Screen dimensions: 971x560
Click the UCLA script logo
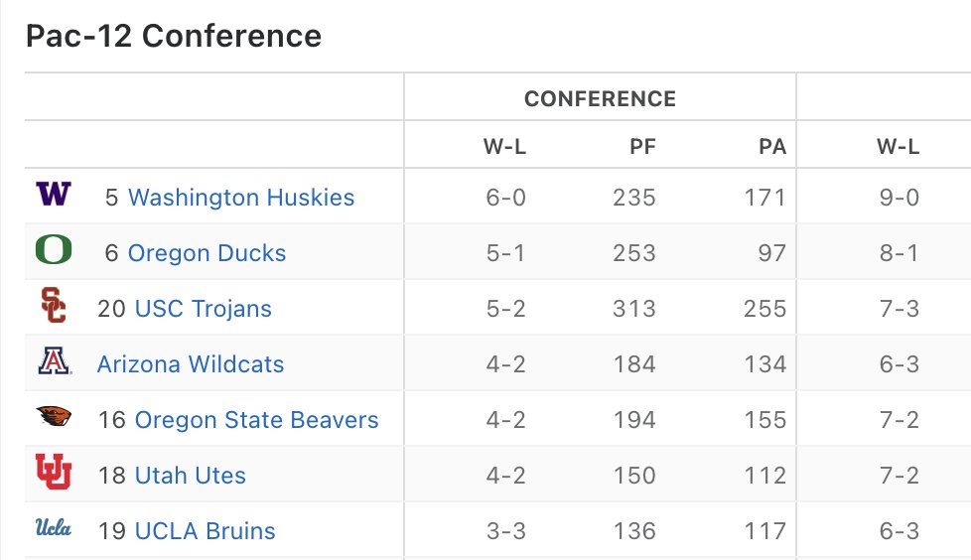[x=54, y=528]
